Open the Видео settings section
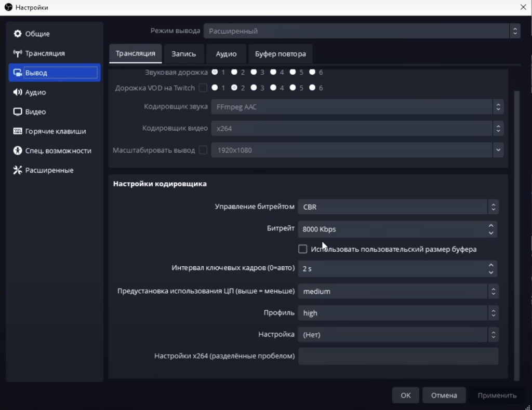The image size is (532, 410). [x=55, y=112]
